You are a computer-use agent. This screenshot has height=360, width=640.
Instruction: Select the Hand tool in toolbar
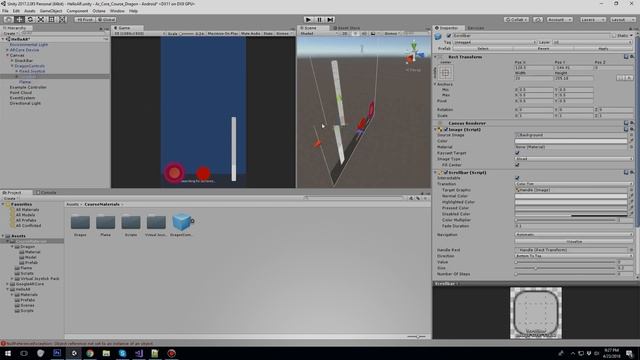click(8, 19)
